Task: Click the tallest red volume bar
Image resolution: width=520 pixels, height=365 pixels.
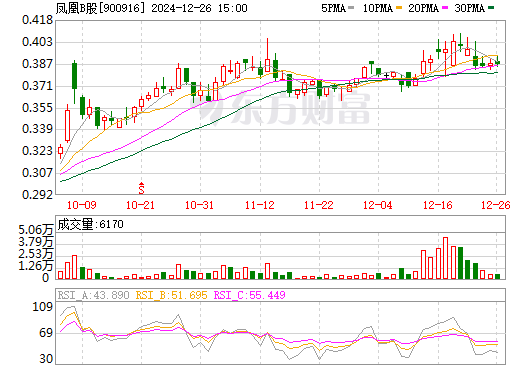Action: 445,258
